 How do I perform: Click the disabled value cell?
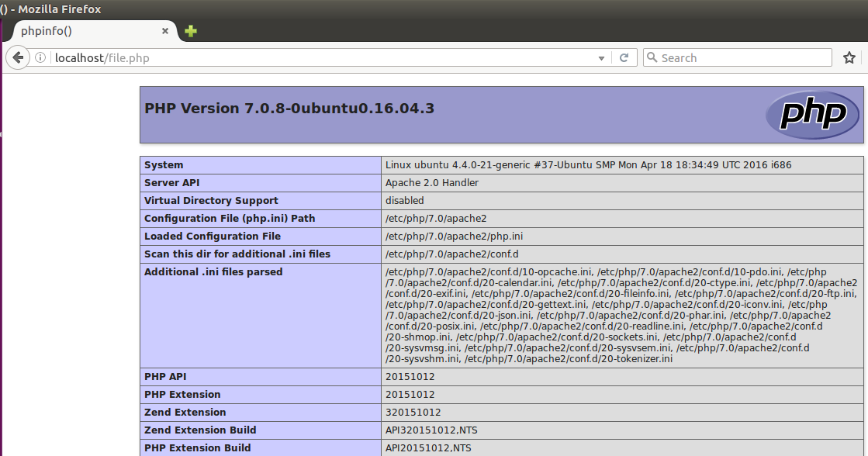pos(622,200)
